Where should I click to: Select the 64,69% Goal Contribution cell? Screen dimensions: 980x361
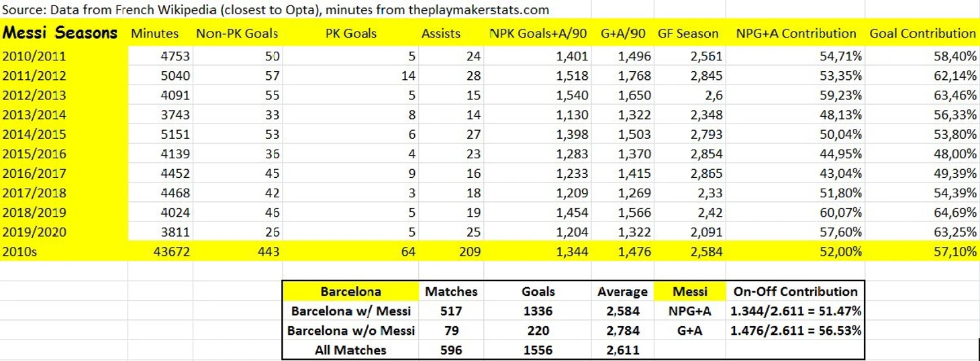click(x=954, y=213)
